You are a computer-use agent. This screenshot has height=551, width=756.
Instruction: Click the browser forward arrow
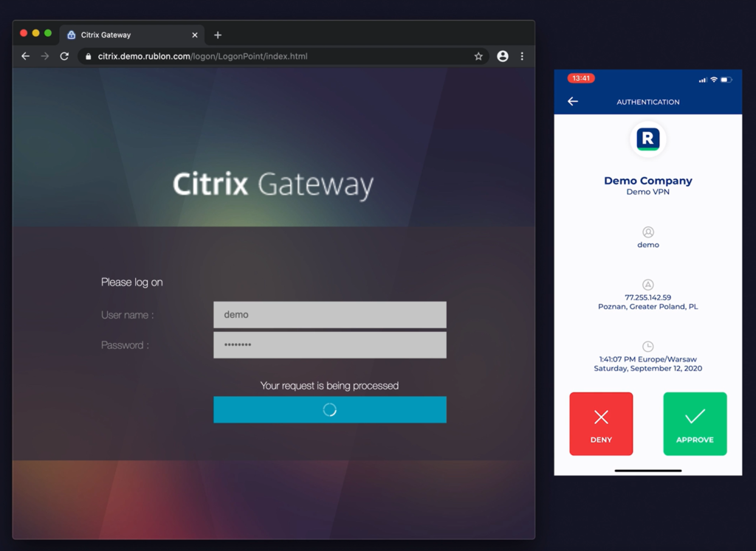45,56
